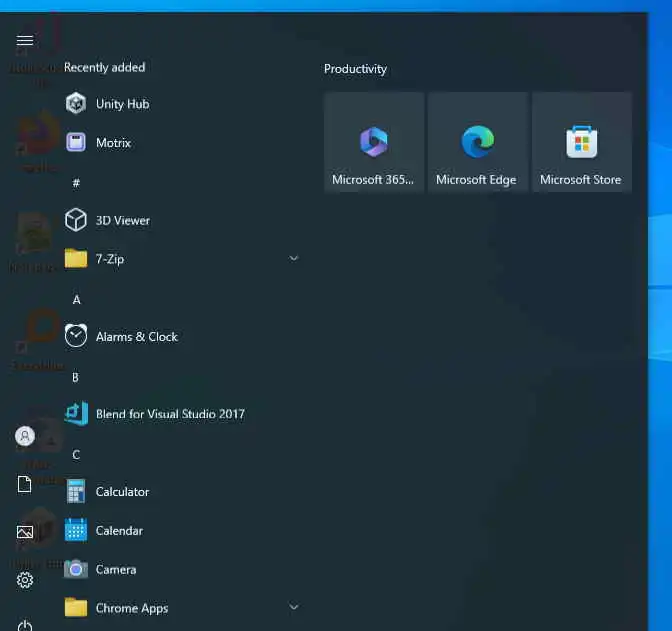Click the C letter group header
Image resolution: width=672 pixels, height=631 pixels.
(76, 455)
